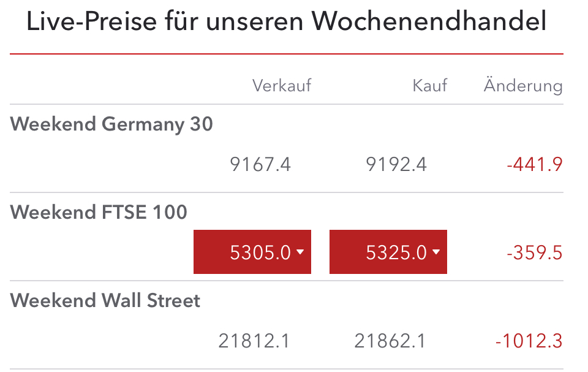The image size is (588, 372).
Task: Click the -359.5 change value for FTSE 100
Action: (x=535, y=251)
